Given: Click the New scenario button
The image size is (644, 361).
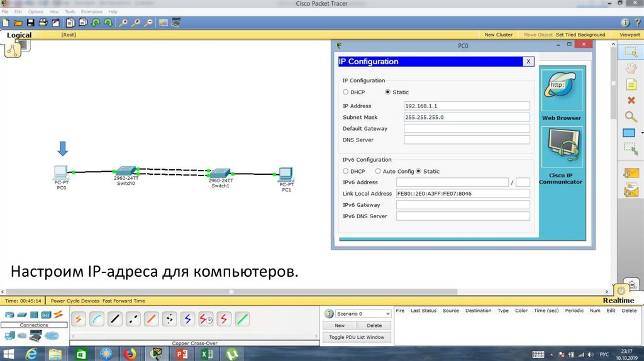Looking at the screenshot, I should (340, 325).
